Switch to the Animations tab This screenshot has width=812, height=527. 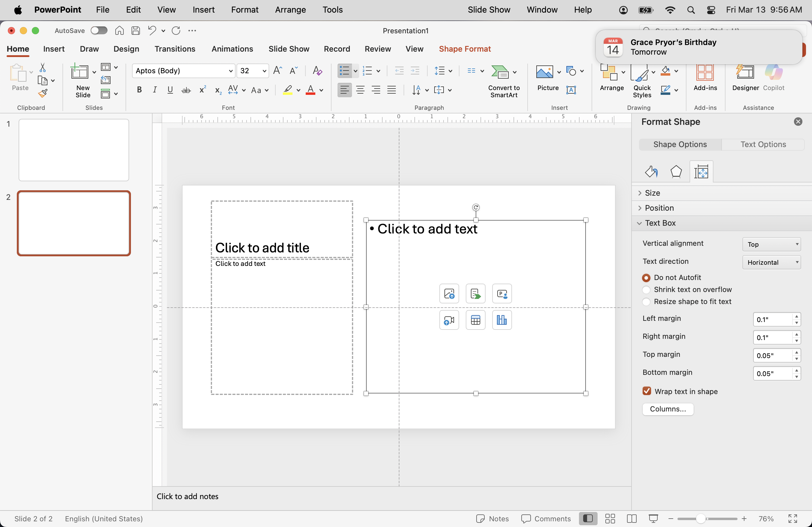click(232, 49)
